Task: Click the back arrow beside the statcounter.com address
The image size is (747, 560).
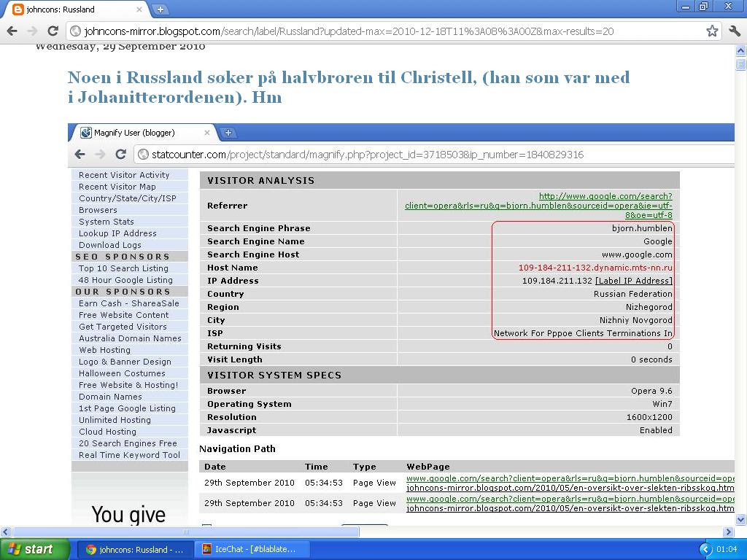Action: (80, 155)
